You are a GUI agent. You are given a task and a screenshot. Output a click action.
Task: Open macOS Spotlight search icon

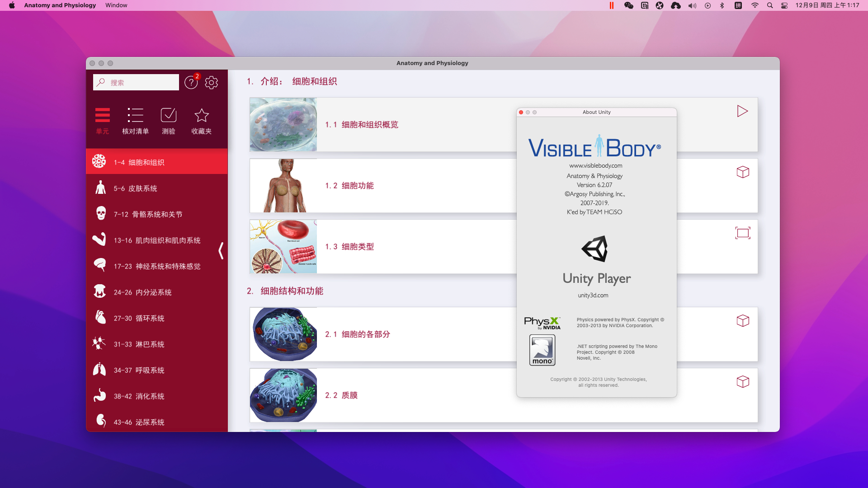point(769,5)
